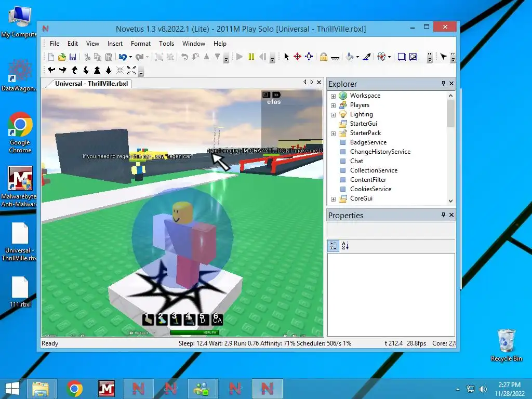Open the Insert menu
This screenshot has height=399, width=532.
point(115,44)
